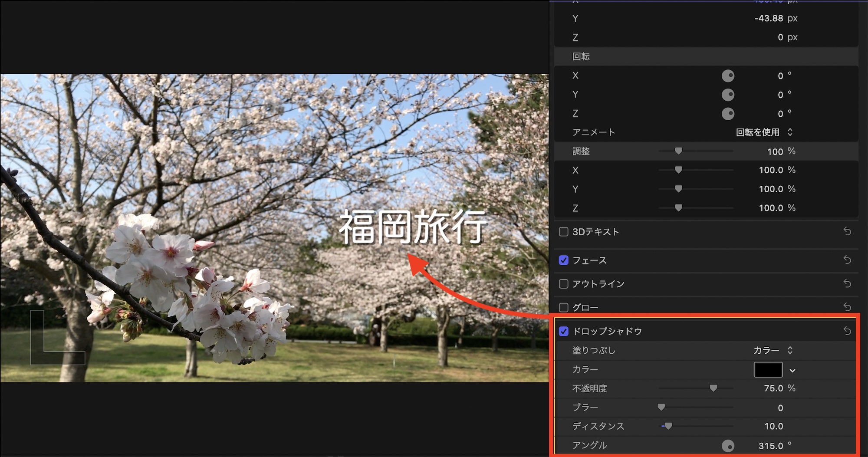Click the ディスタンス slider
Screen dimensions: 868x457
tap(696, 426)
